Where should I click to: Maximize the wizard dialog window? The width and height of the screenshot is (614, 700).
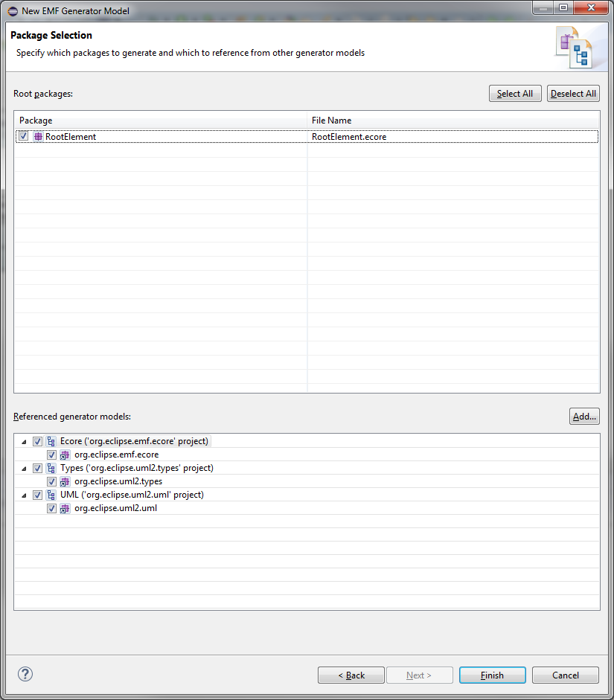tap(563, 7)
